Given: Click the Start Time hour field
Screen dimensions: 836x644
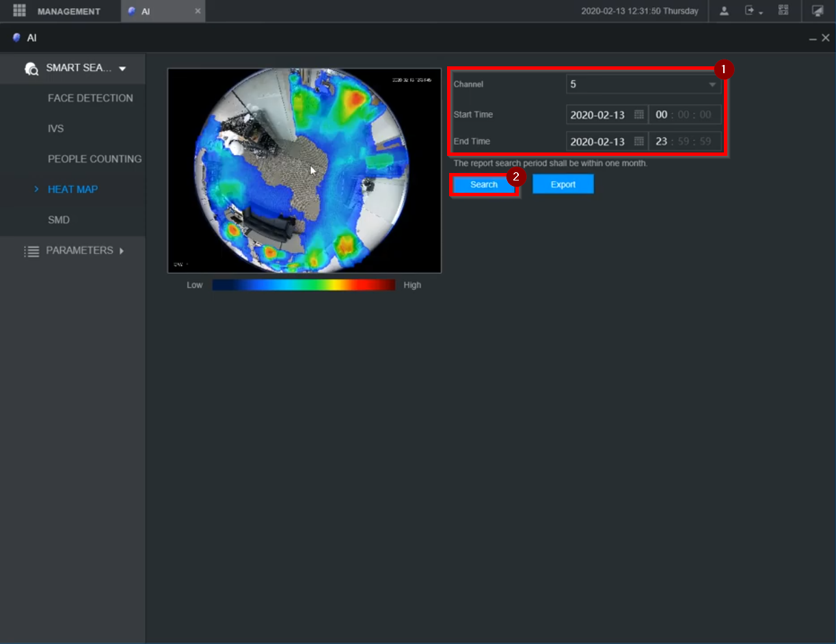Looking at the screenshot, I should (661, 115).
